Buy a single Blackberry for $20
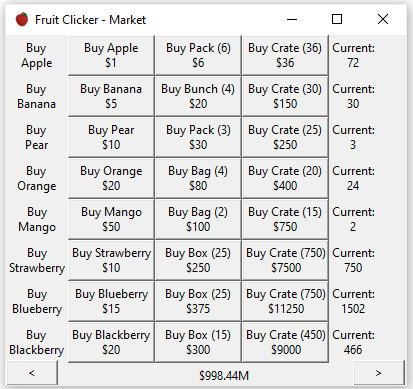 tap(111, 342)
